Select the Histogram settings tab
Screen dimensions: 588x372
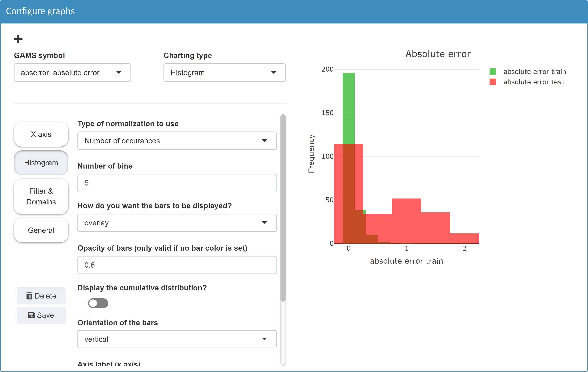click(x=41, y=163)
